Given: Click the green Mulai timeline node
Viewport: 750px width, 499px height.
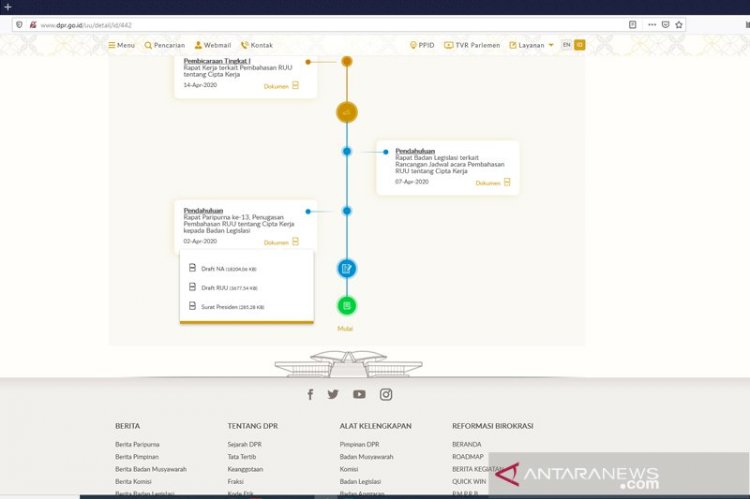Looking at the screenshot, I should pos(346,306).
